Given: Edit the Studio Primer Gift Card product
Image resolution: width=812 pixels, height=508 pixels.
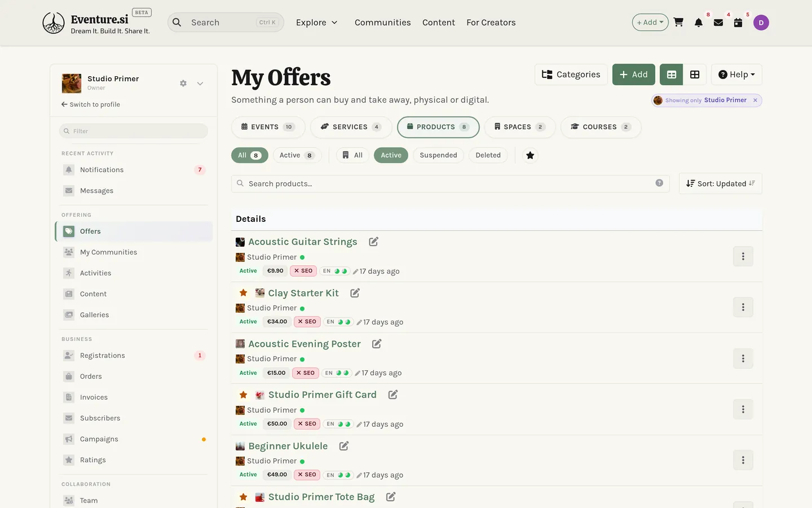Looking at the screenshot, I should click(x=393, y=395).
